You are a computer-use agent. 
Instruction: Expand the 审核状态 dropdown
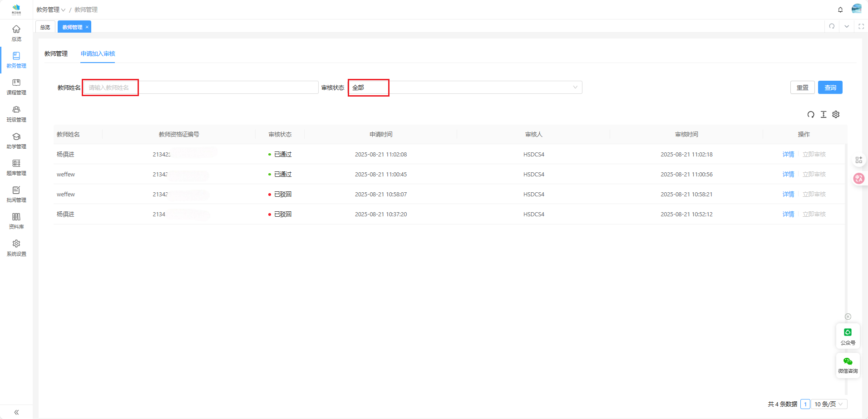click(464, 88)
